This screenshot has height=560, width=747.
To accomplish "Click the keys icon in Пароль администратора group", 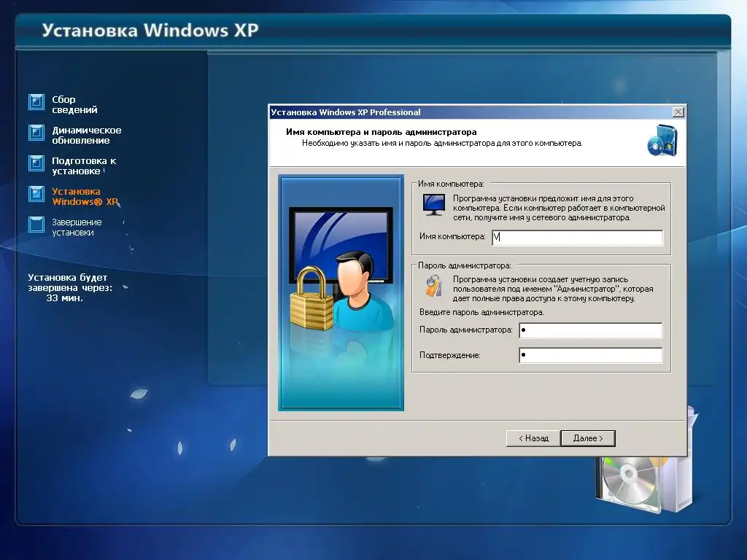I will [x=433, y=286].
